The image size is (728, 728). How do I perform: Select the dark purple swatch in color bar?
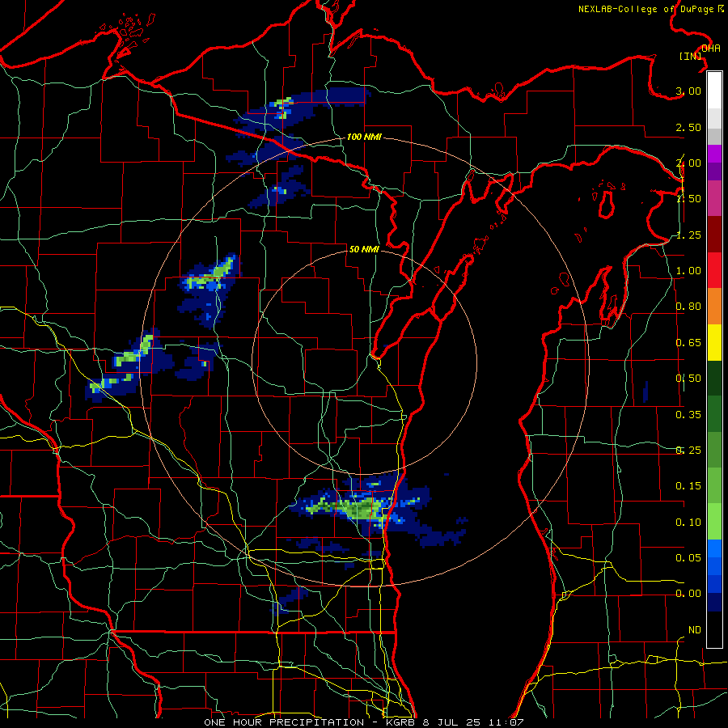(714, 171)
